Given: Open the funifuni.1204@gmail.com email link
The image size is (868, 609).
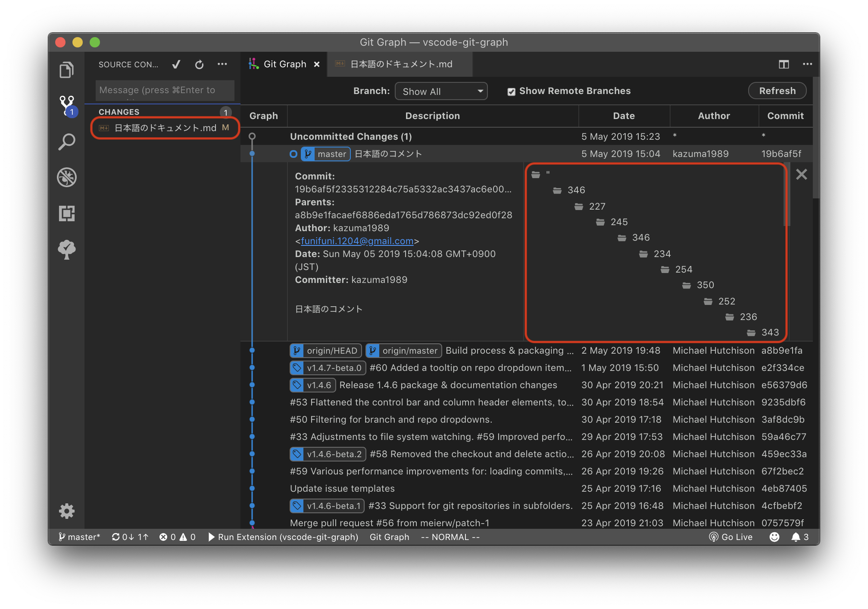Looking at the screenshot, I should (x=356, y=241).
